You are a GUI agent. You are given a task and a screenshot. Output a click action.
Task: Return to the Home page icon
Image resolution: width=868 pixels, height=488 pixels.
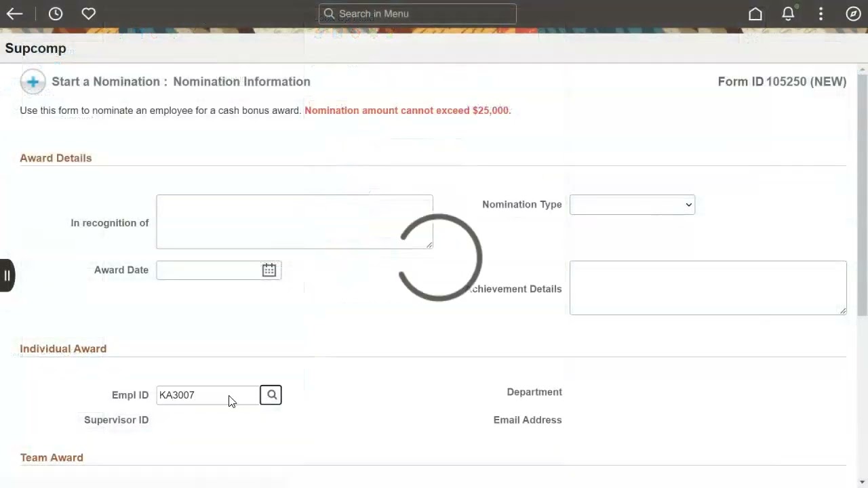[x=755, y=14]
